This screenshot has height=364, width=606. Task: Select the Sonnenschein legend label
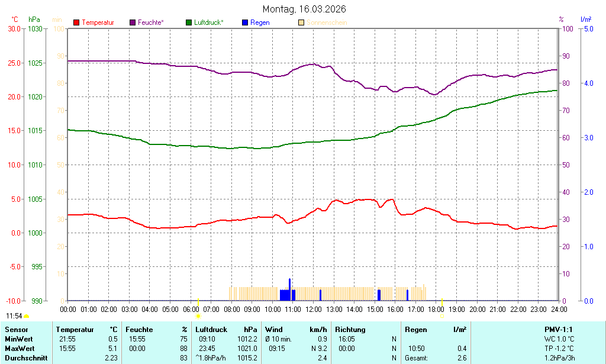tap(327, 22)
